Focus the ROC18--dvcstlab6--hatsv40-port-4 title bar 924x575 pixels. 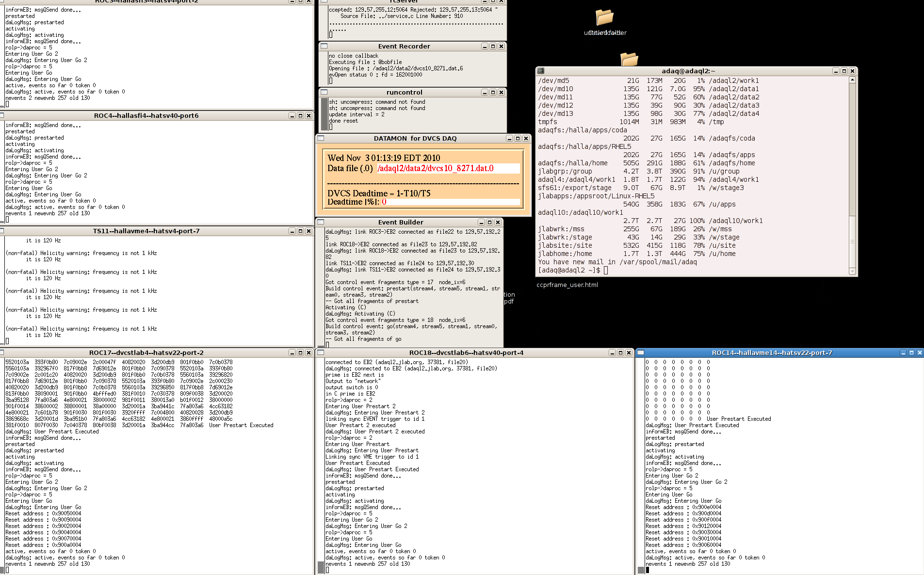click(466, 352)
